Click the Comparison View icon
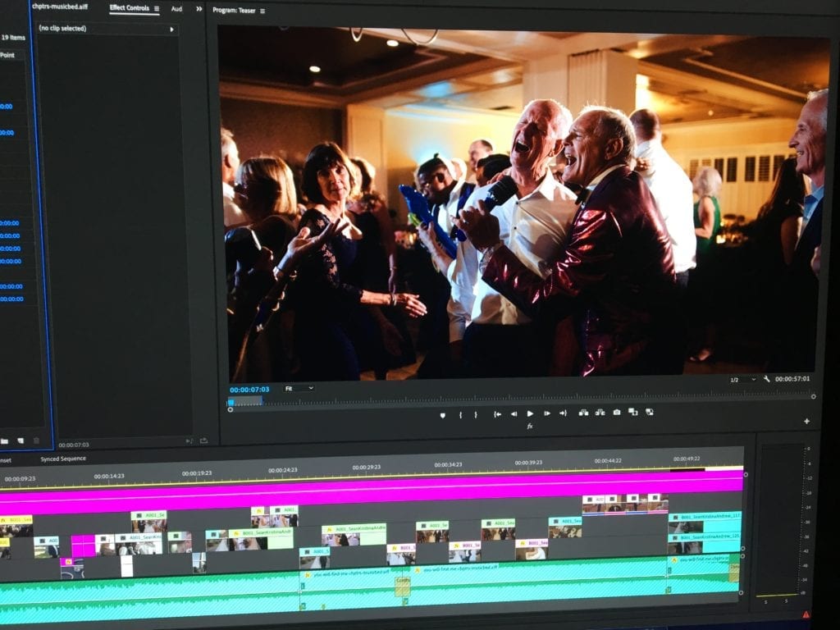840x630 pixels. pyautogui.click(x=632, y=412)
